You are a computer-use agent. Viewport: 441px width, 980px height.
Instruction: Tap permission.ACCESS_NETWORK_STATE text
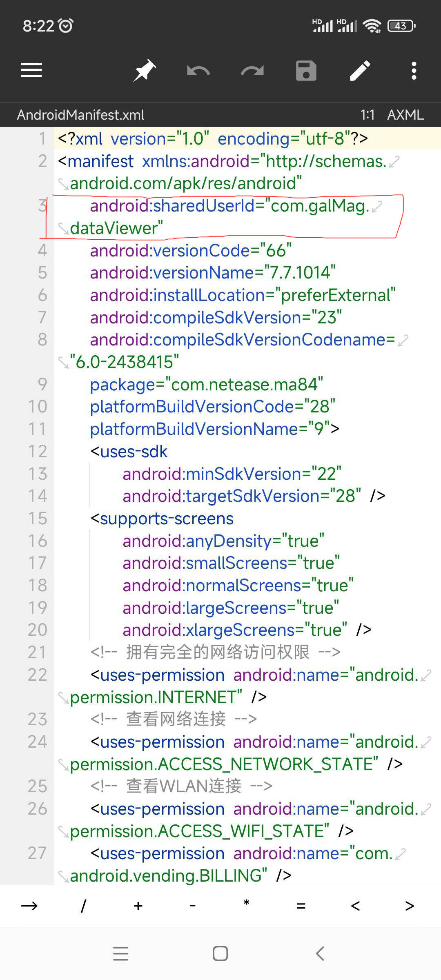point(224,764)
